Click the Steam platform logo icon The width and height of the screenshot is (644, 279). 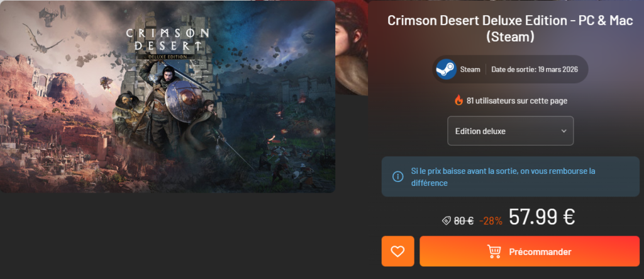coord(446,69)
